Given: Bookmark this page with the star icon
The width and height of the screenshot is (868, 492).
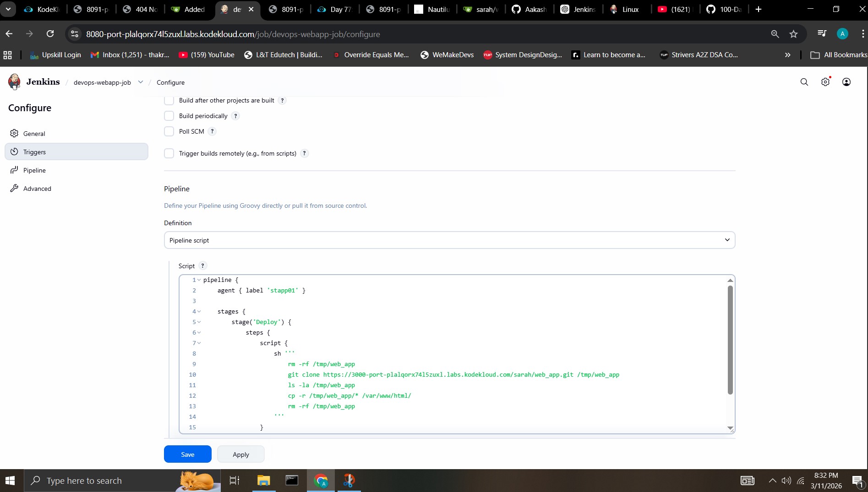Looking at the screenshot, I should [794, 34].
